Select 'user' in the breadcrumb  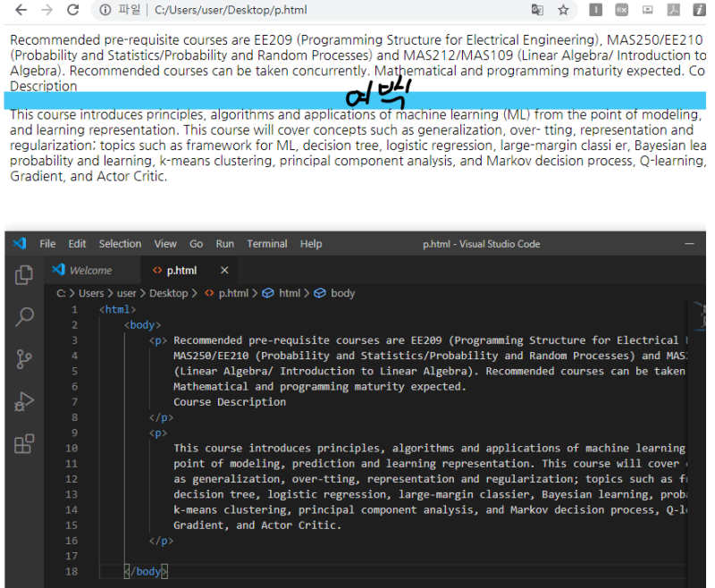tap(126, 293)
